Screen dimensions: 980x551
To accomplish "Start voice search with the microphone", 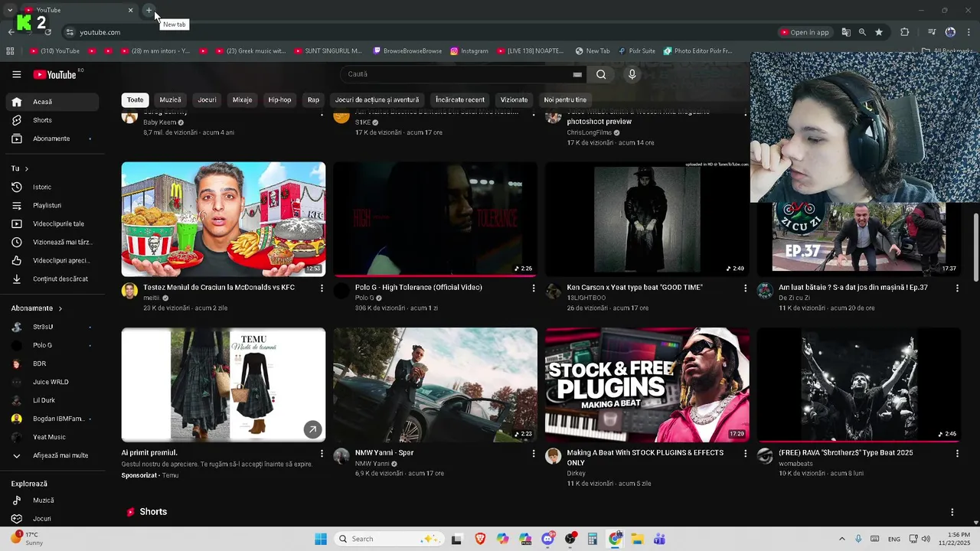I will pos(632,74).
